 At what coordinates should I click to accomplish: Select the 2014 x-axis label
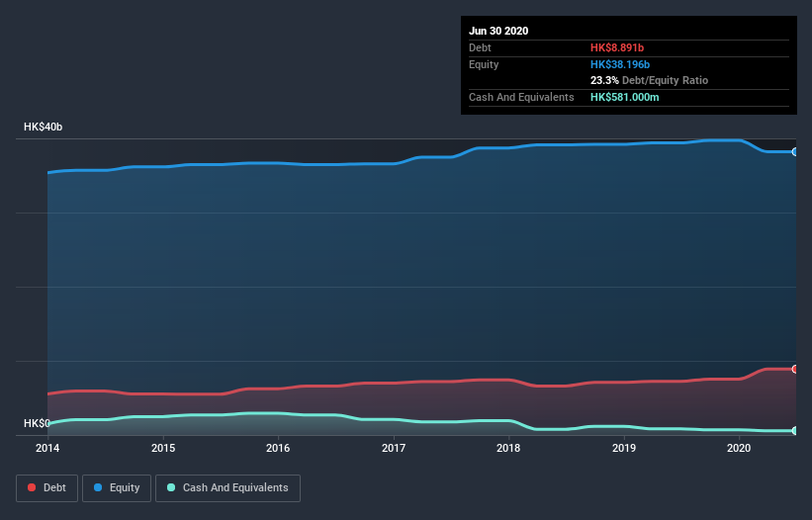47,448
